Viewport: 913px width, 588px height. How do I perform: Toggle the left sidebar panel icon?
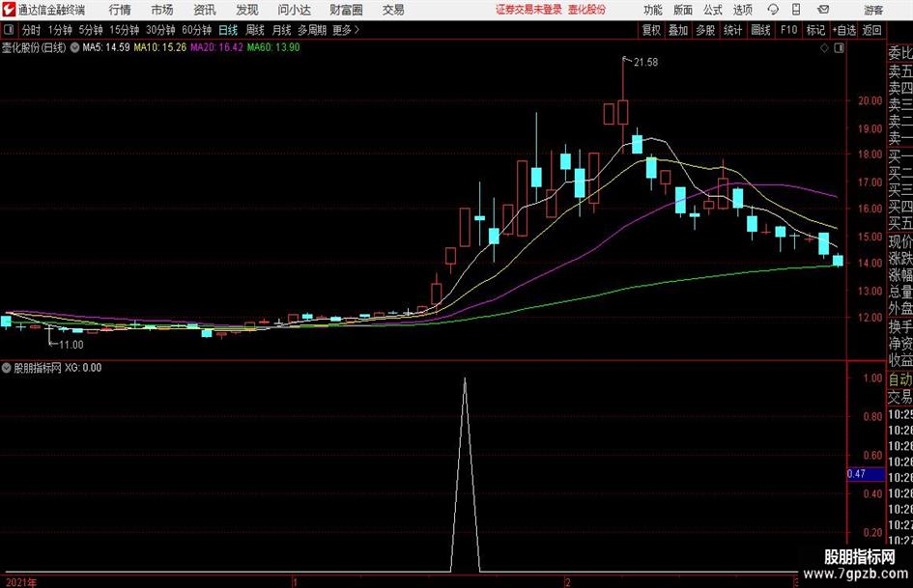point(9,30)
